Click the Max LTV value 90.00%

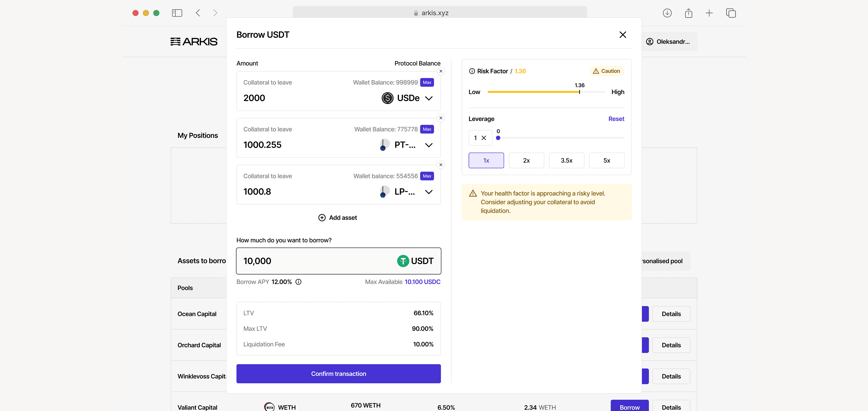point(423,329)
